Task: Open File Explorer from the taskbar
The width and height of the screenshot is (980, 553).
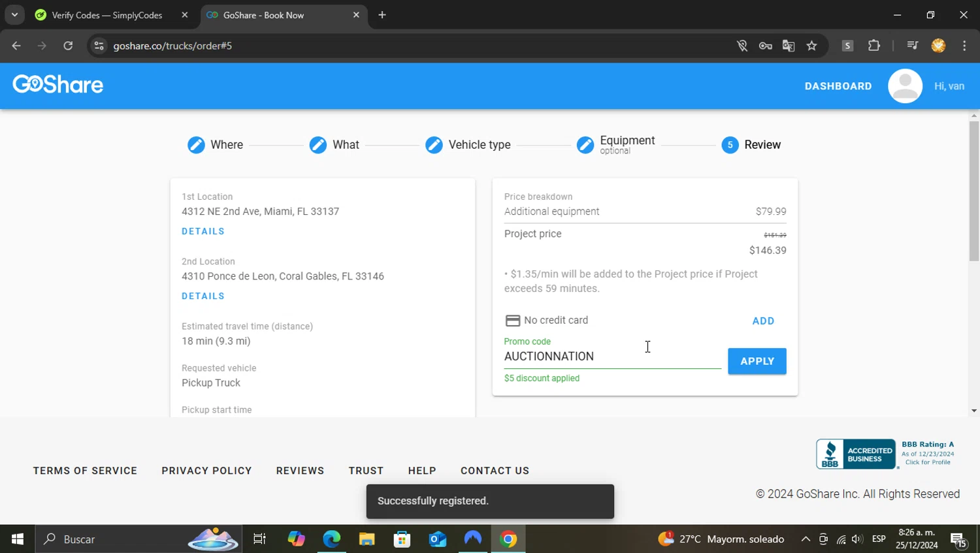Action: pyautogui.click(x=367, y=539)
